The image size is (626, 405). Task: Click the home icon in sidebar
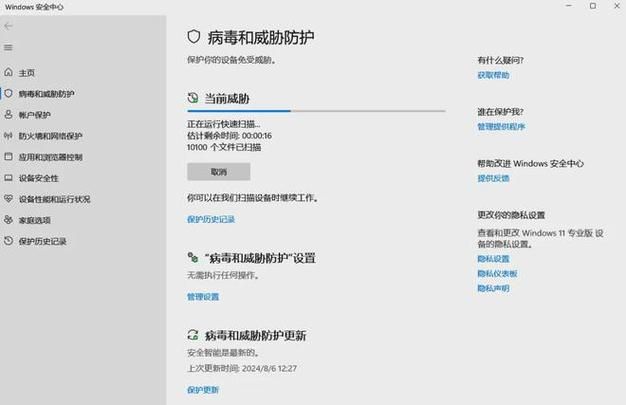click(8, 72)
